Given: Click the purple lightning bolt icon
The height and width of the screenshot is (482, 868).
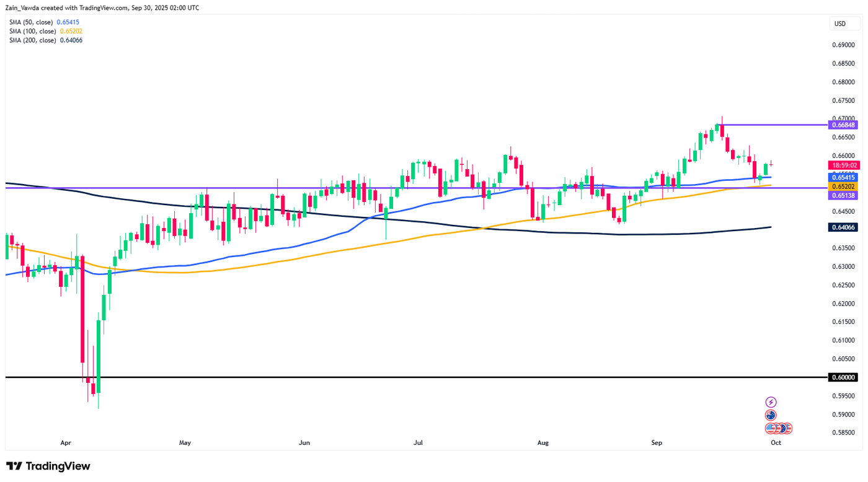Looking at the screenshot, I should 771,401.
